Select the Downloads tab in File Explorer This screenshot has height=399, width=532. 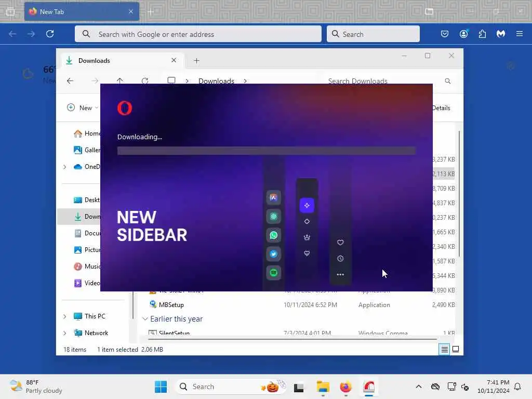pyautogui.click(x=122, y=61)
